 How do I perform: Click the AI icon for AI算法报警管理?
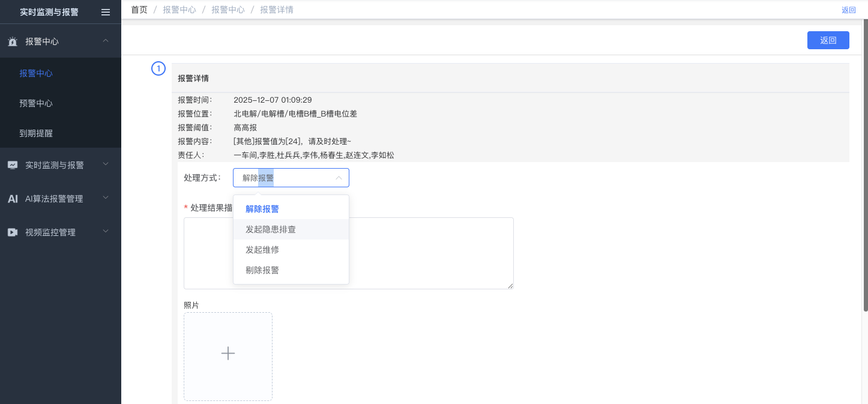click(x=13, y=199)
